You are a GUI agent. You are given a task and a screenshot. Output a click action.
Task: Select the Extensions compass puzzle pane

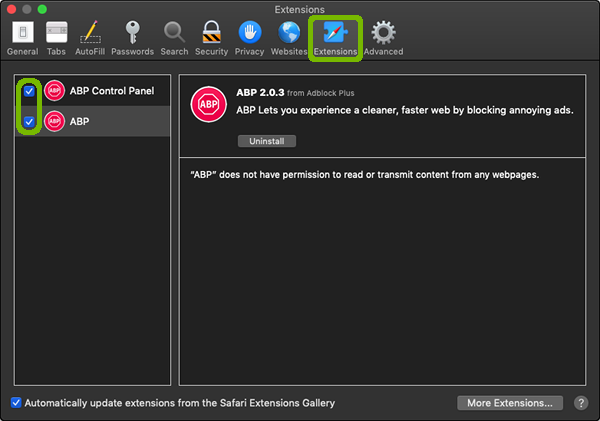coord(335,38)
